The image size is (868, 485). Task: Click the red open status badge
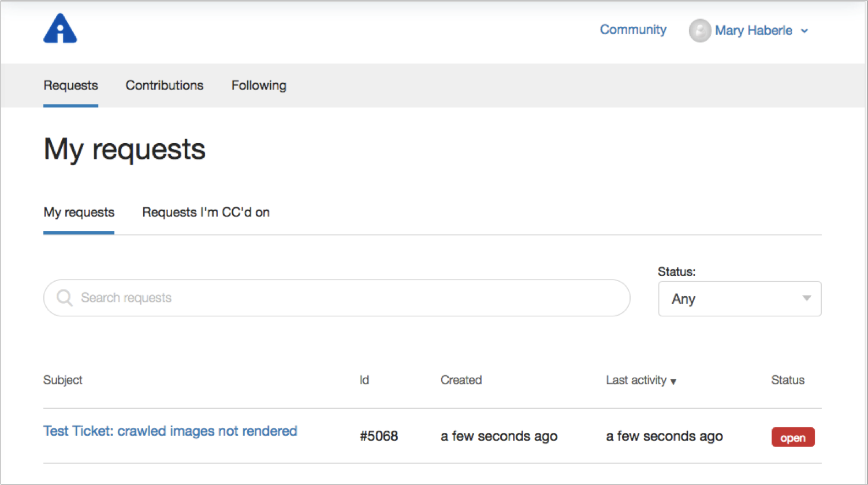point(792,438)
